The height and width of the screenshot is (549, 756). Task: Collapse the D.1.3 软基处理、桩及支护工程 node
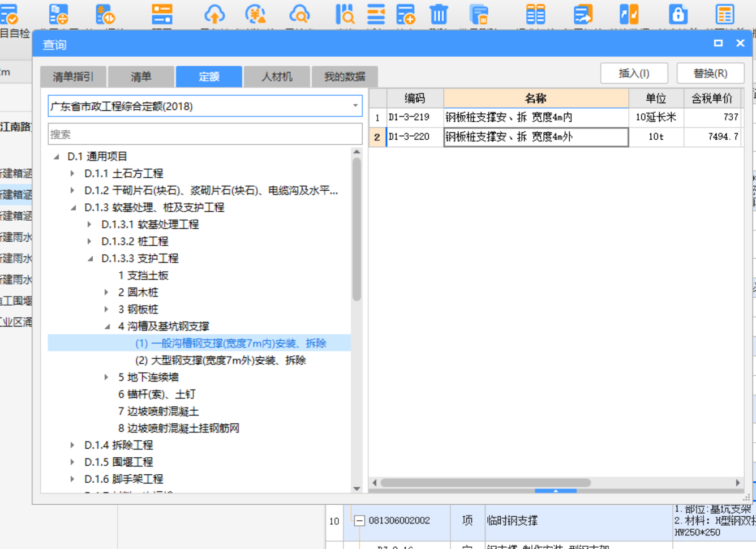73,208
